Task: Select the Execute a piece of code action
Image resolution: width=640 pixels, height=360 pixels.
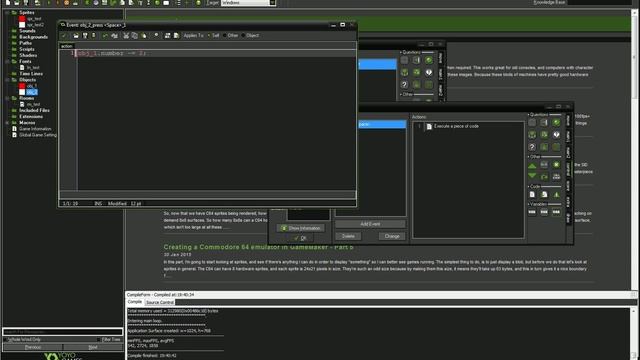Action: [x=456, y=127]
